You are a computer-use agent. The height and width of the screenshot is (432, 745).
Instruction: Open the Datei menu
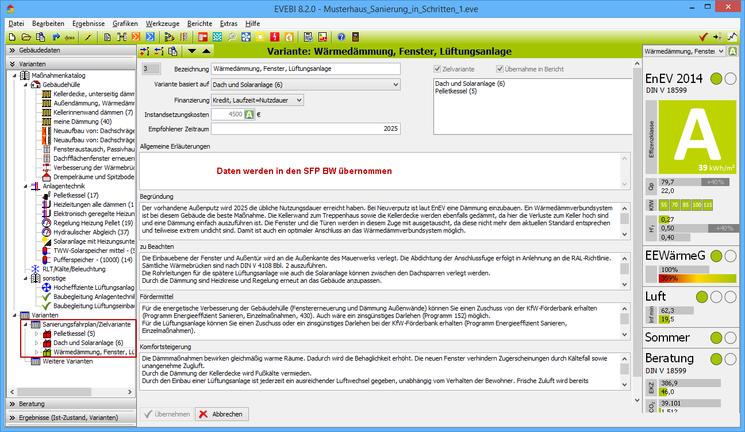16,23
